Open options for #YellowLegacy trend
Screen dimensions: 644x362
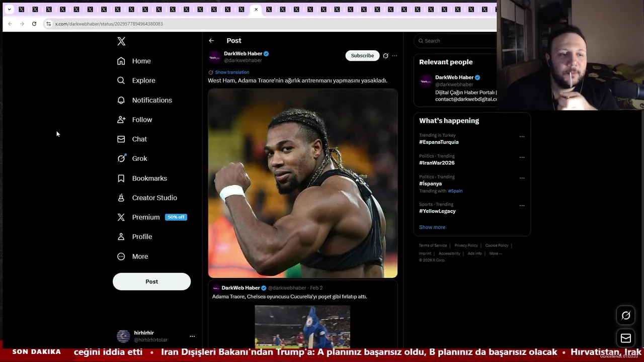522,205
